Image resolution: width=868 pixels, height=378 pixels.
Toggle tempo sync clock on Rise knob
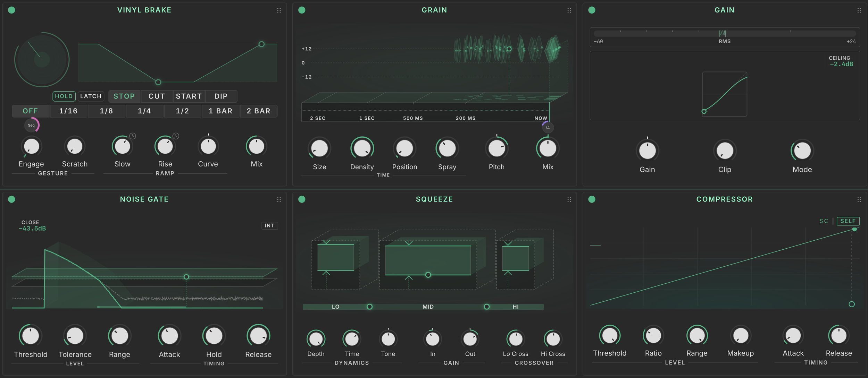pyautogui.click(x=176, y=136)
